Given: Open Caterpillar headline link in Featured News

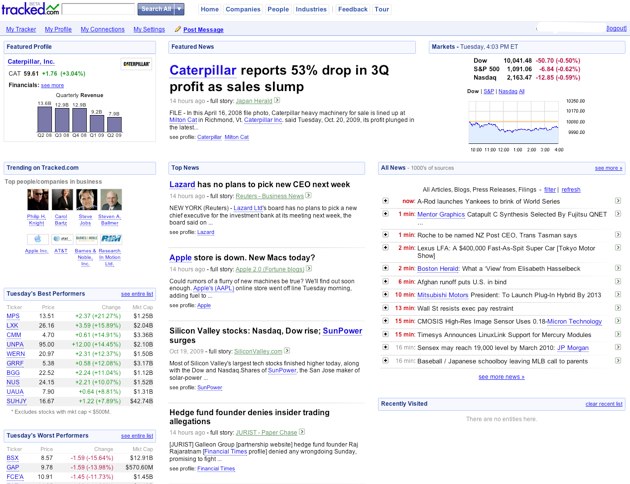Looking at the screenshot, I should (202, 70).
